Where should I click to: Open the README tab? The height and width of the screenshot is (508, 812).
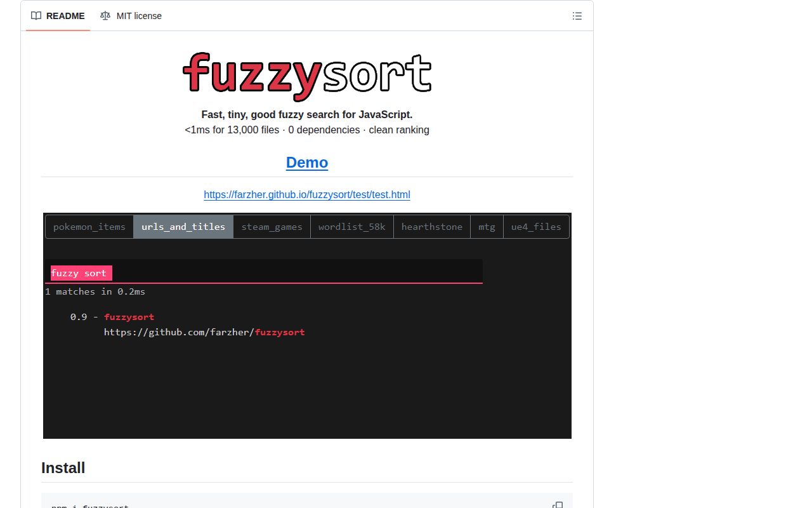(x=58, y=16)
